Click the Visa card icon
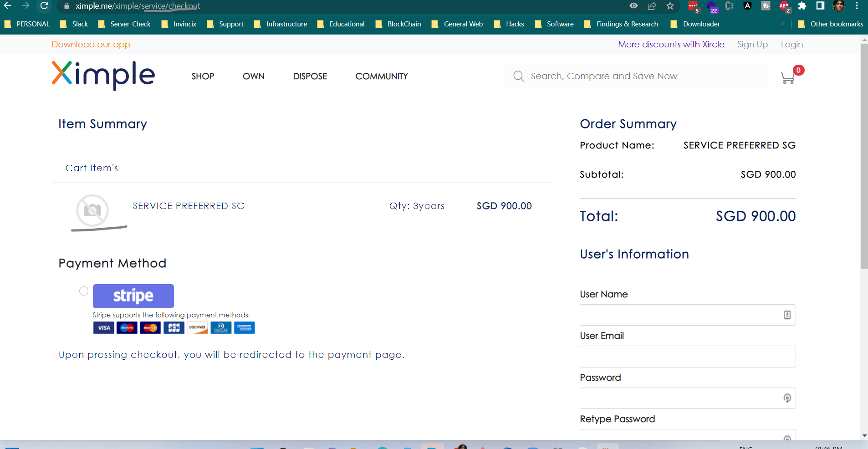 point(104,328)
